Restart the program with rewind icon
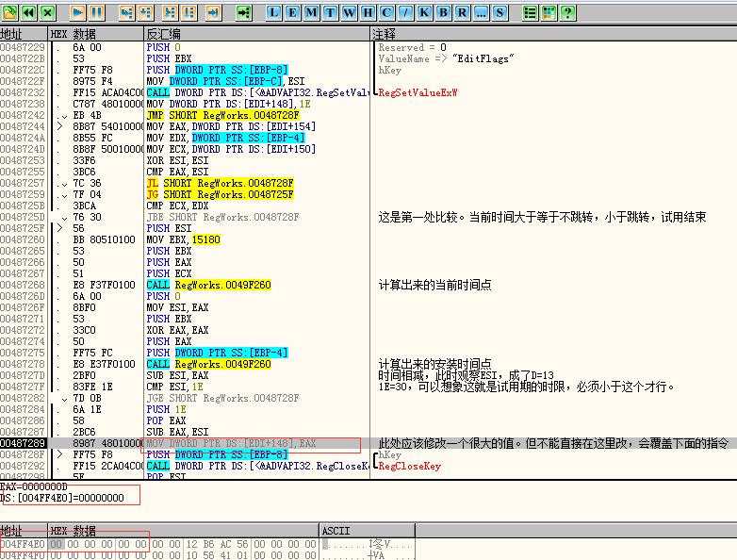Viewport: 737px width, 560px height. [28, 12]
